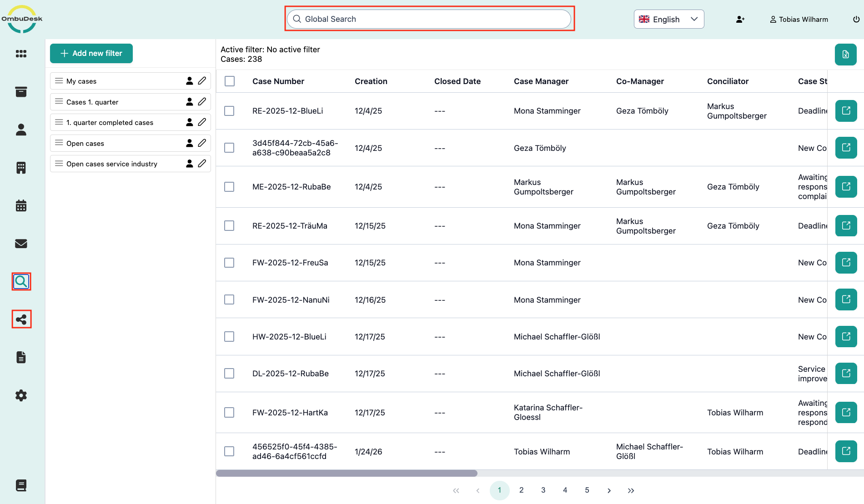
Task: Edit Open cases service industry filter pencil
Action: [x=202, y=164]
